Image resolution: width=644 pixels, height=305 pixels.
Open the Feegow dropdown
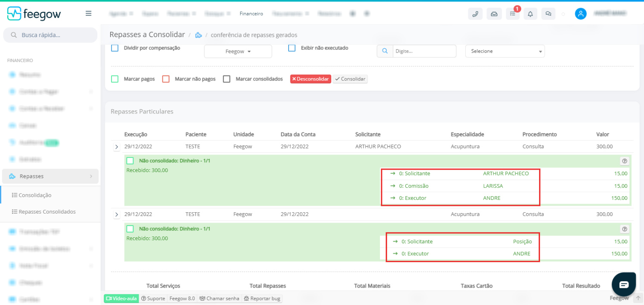tap(238, 51)
